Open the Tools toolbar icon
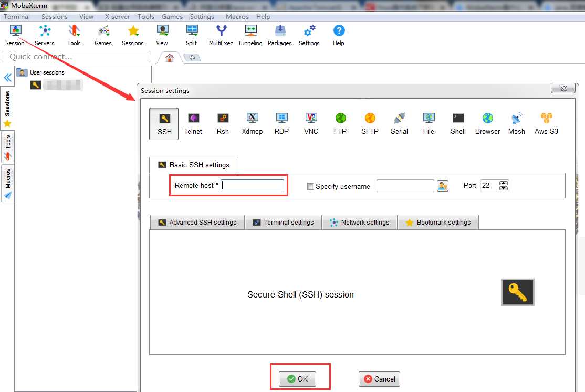The width and height of the screenshot is (585, 392). pos(74,36)
